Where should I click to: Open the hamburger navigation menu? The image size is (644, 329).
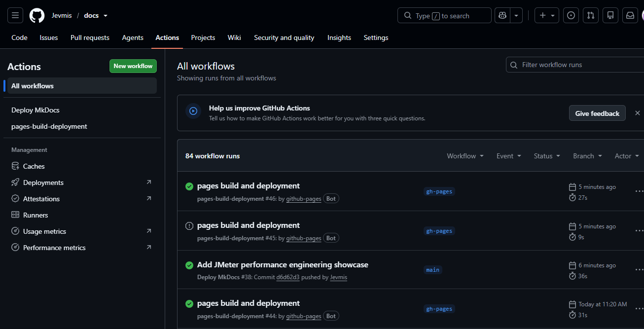click(15, 15)
